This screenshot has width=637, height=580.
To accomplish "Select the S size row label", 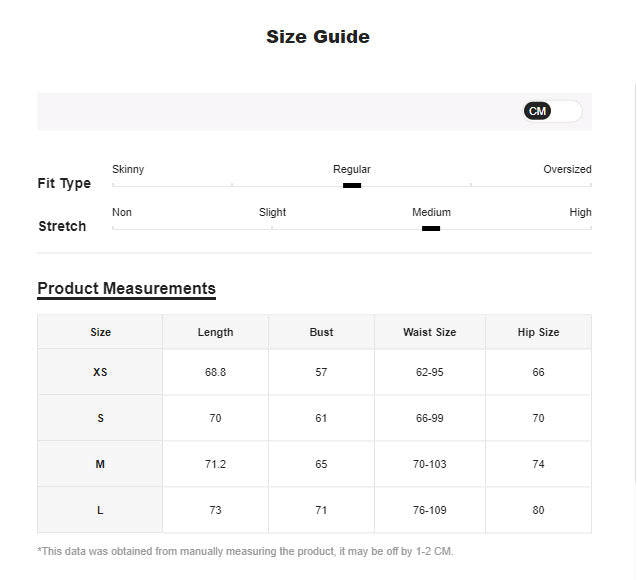I will click(100, 418).
